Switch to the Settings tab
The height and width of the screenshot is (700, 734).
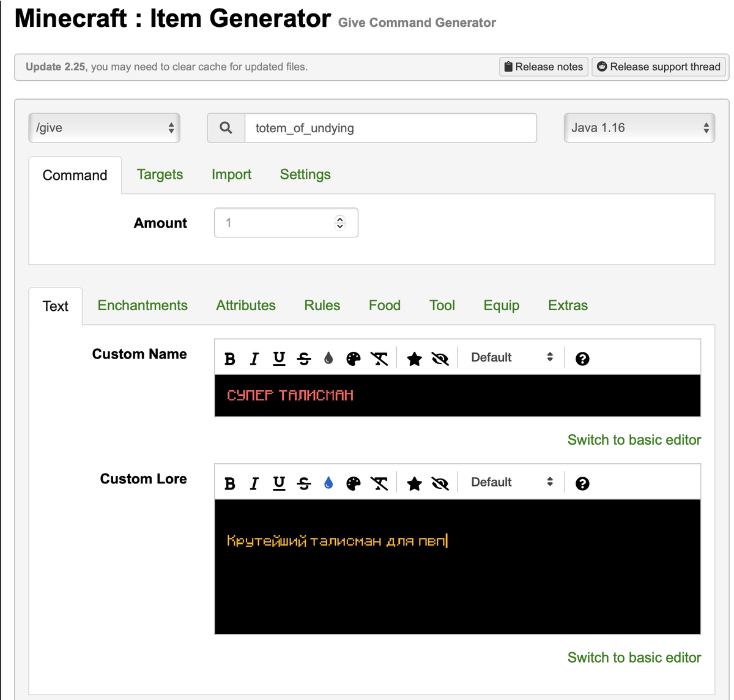tap(305, 174)
